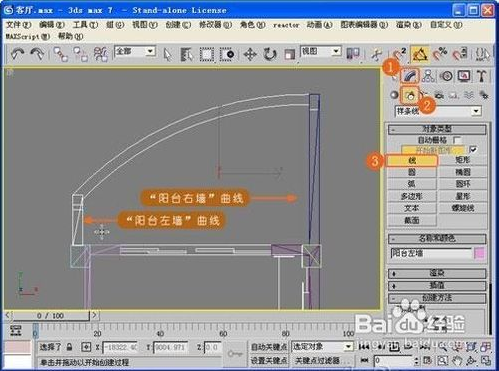Click the time slider 0 / 100

(51, 315)
